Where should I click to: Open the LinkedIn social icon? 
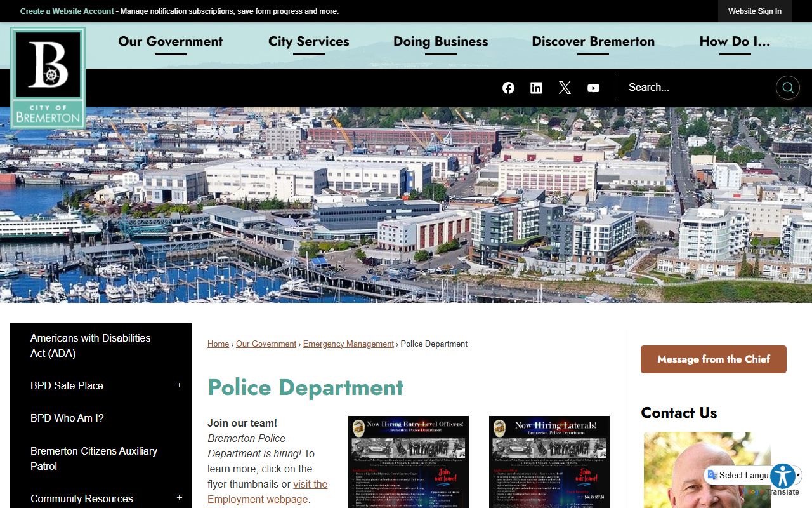536,88
